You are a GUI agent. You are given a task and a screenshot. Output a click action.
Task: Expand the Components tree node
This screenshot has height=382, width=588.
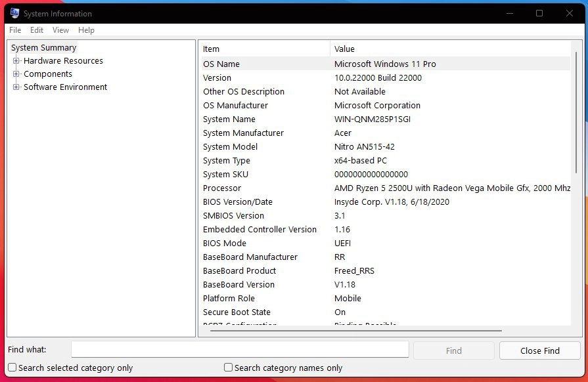16,74
